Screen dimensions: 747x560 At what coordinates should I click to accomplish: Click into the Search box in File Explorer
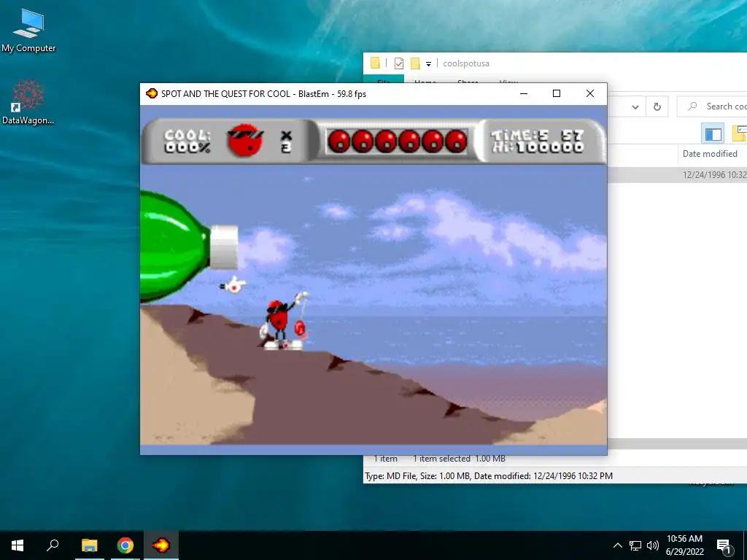point(712,106)
